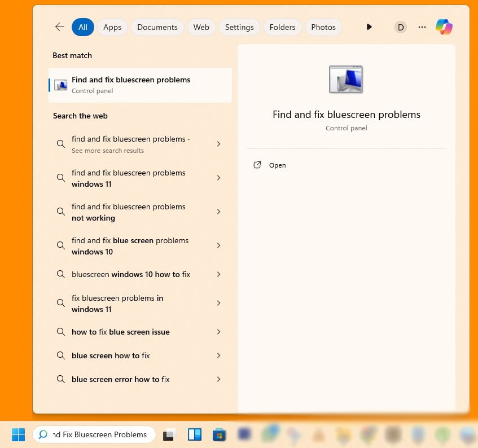The height and width of the screenshot is (448, 478).
Task: Expand chevron for 'blue screen how to fix'
Action: (218, 356)
